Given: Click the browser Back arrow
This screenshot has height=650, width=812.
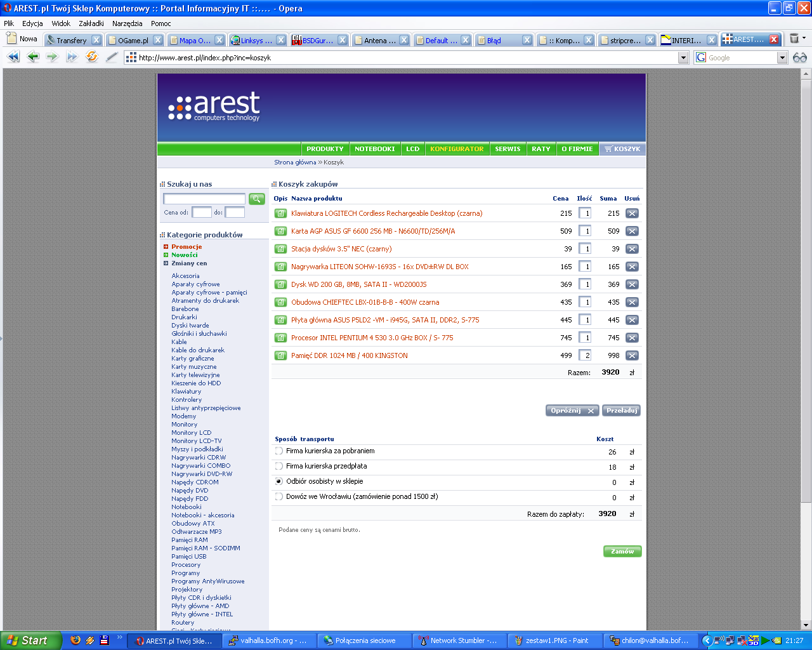Looking at the screenshot, I should click(33, 57).
